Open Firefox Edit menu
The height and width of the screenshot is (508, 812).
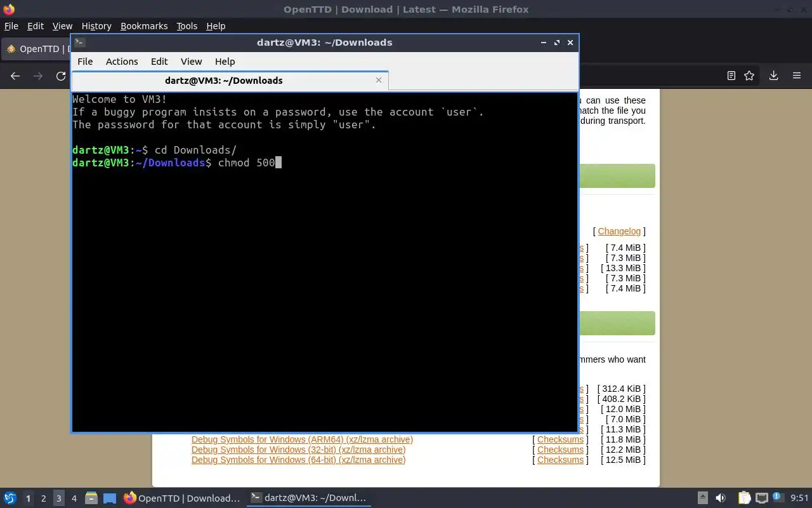point(36,26)
